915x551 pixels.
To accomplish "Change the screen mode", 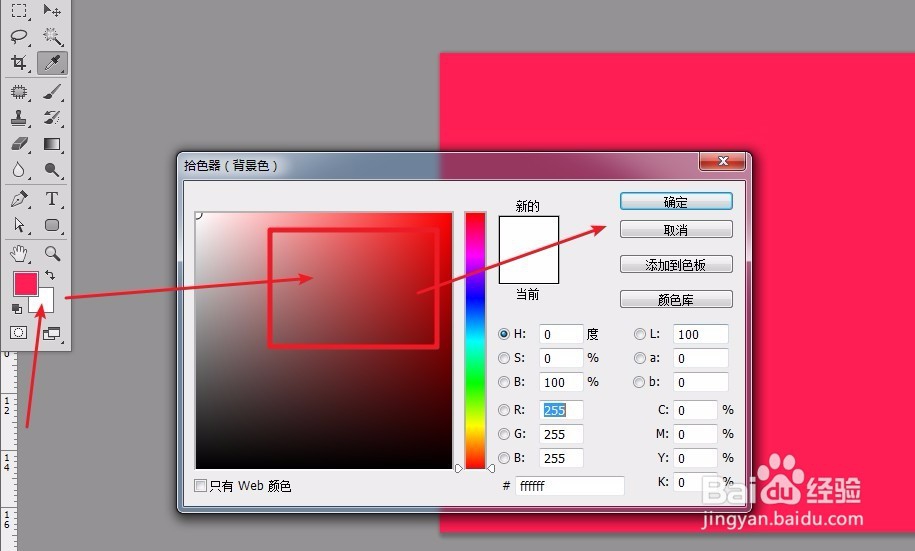I will [51, 333].
